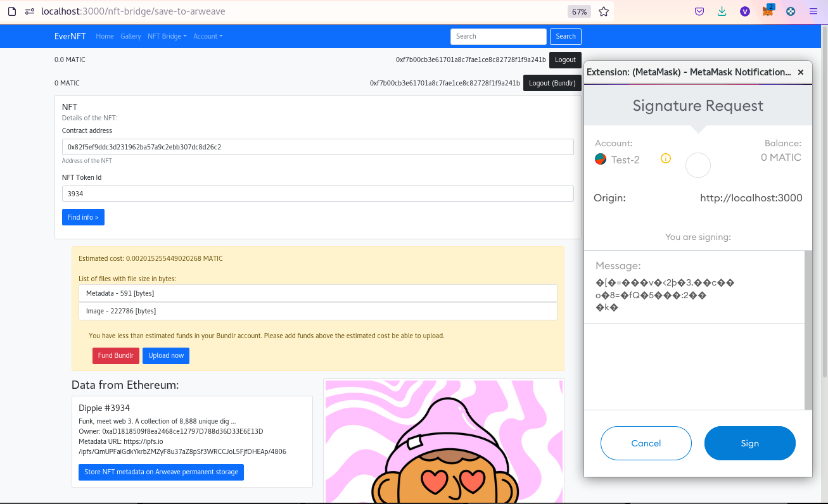The image size is (828, 504).
Task: Click the empty circle origin icon
Action: pos(698,165)
